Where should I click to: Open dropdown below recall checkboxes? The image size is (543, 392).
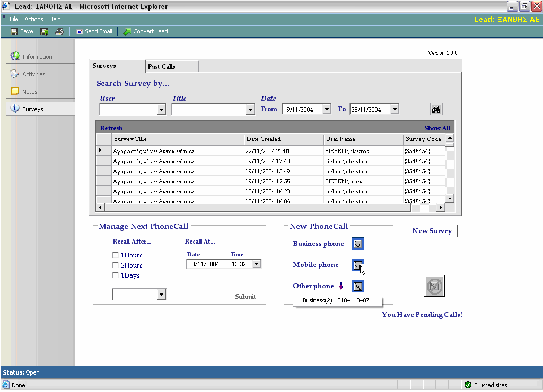(x=161, y=295)
